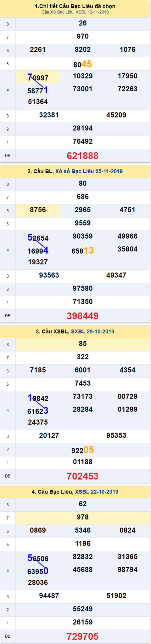Screen dimensions: 151x644
Task: Select prize 5 value '7453'
Action: pos(83,383)
